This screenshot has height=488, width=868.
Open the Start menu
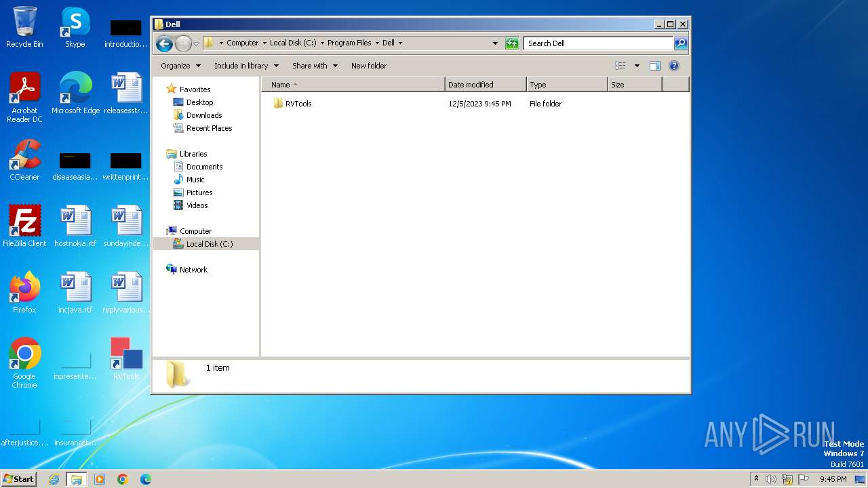pyautogui.click(x=19, y=479)
